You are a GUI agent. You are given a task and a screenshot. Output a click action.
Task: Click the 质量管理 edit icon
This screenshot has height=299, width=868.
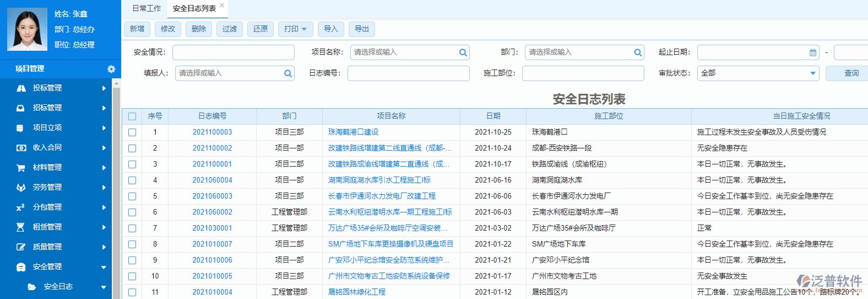pos(21,247)
